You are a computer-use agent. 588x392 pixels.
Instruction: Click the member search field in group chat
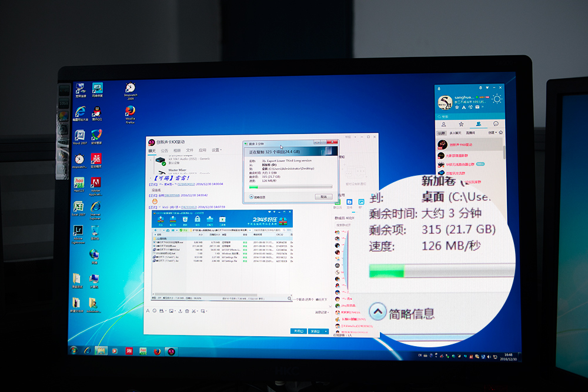point(343,225)
